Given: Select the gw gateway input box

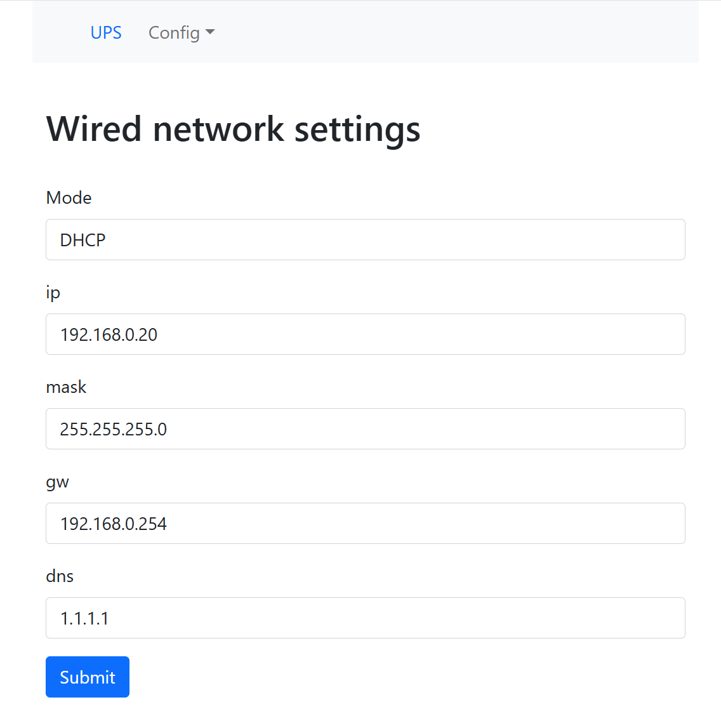Looking at the screenshot, I should click(365, 524).
